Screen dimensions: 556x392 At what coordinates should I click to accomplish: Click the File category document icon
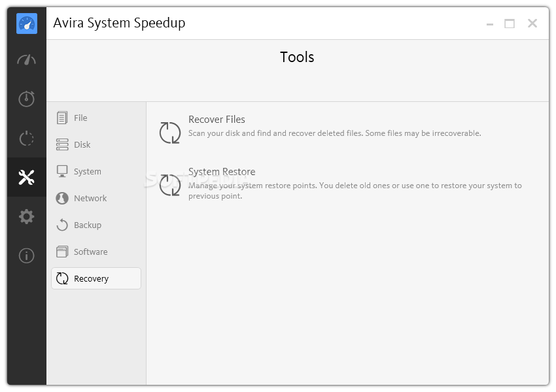62,118
